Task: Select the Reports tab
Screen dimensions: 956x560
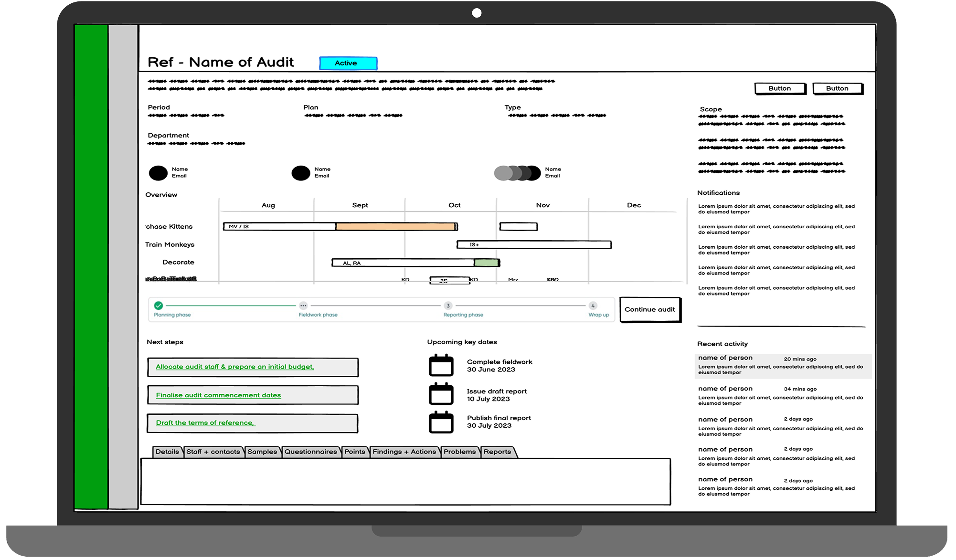Action: [x=497, y=452]
